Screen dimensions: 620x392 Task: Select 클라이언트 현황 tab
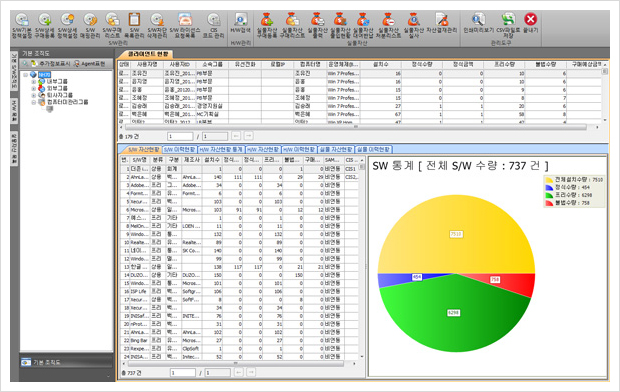[147, 54]
